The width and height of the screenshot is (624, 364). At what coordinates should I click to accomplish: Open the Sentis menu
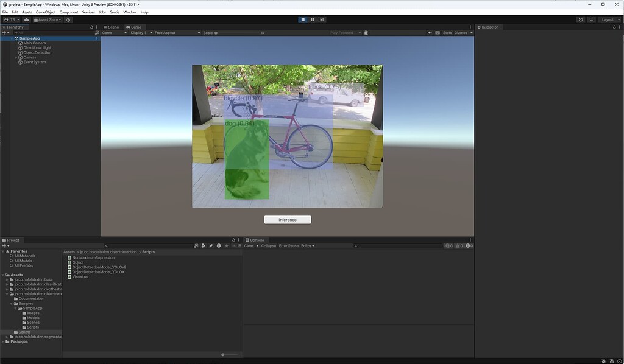pyautogui.click(x=115, y=12)
